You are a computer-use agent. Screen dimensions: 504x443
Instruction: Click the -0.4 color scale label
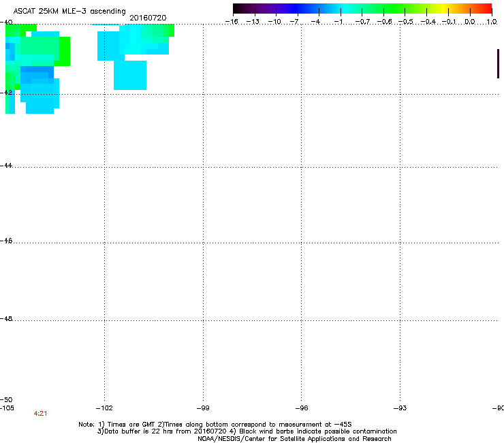[428, 22]
